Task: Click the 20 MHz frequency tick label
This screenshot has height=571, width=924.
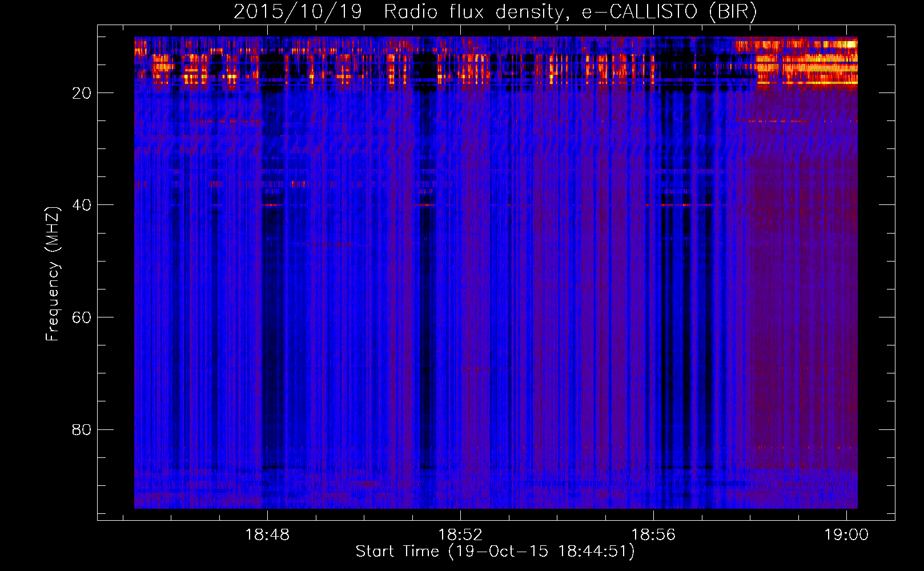Action: pos(82,93)
